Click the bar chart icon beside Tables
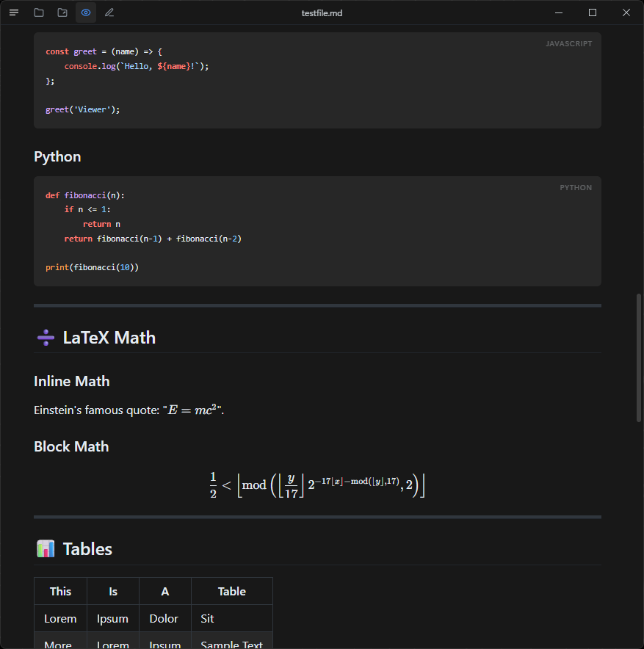Image resolution: width=644 pixels, height=649 pixels. (45, 548)
